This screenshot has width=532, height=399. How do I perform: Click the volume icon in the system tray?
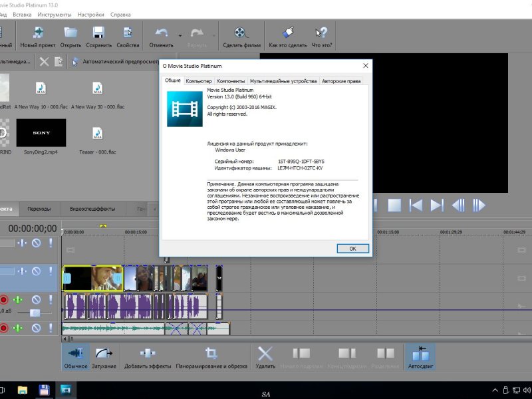click(x=527, y=390)
